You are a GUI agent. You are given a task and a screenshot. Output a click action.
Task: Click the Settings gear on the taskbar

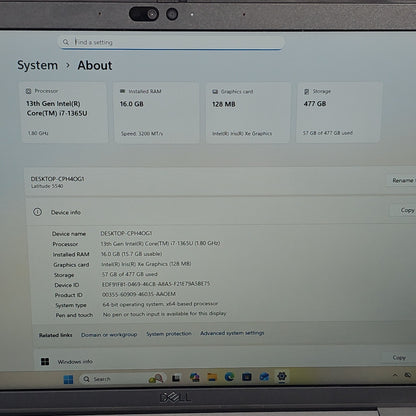pyautogui.click(x=282, y=376)
